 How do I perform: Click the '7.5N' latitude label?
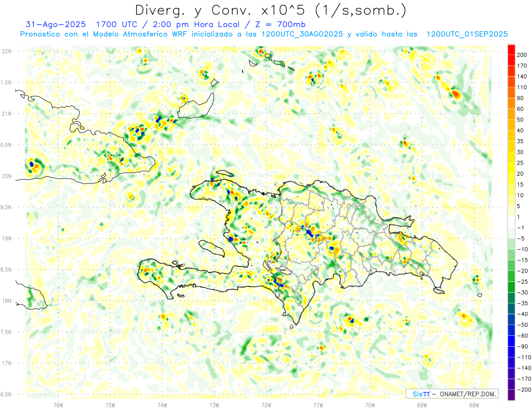point(7,332)
